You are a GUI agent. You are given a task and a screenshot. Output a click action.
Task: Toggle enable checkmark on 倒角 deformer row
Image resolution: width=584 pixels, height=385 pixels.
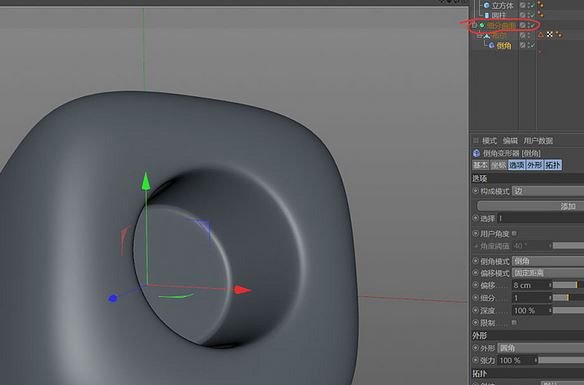533,45
